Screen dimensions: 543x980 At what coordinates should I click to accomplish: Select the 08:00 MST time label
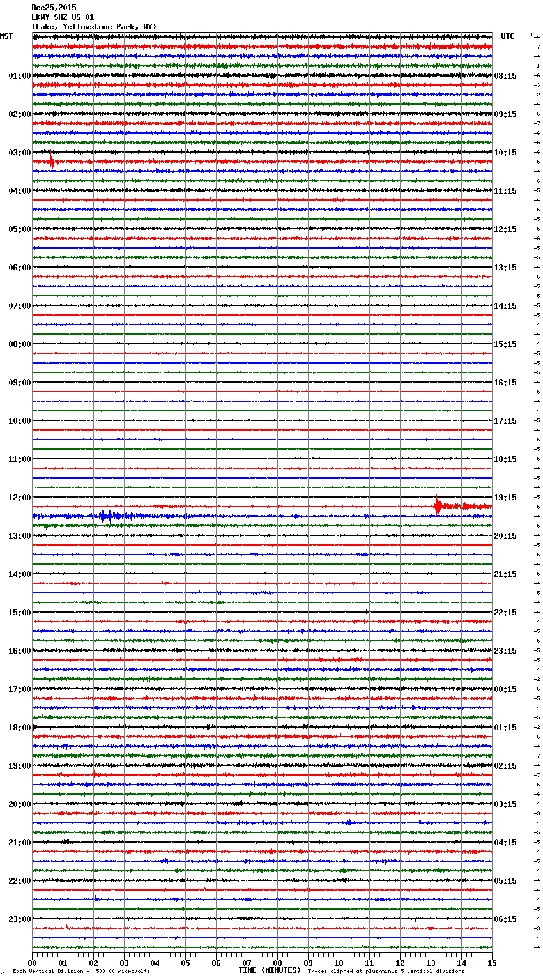(19, 344)
